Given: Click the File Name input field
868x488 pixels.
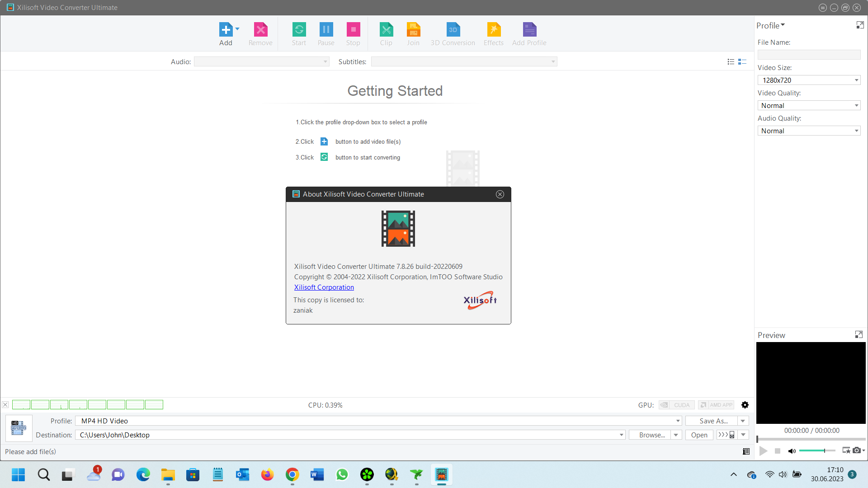Looking at the screenshot, I should (809, 55).
